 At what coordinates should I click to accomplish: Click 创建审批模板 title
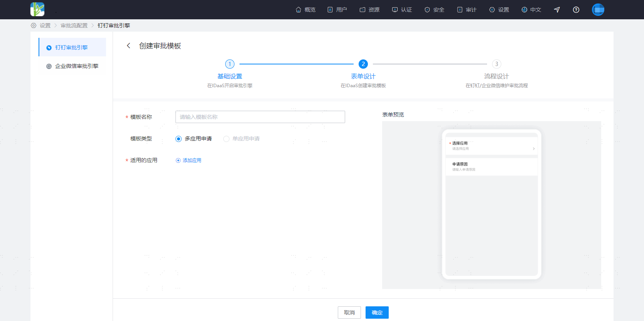click(x=160, y=46)
